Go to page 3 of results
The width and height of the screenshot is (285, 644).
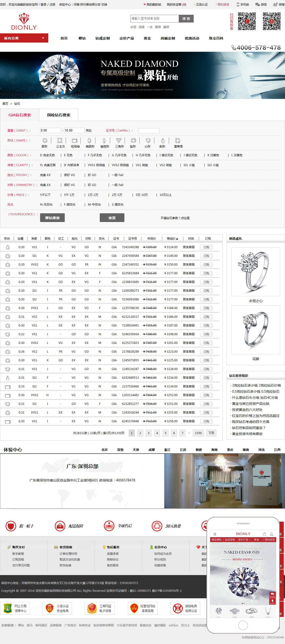(149, 433)
